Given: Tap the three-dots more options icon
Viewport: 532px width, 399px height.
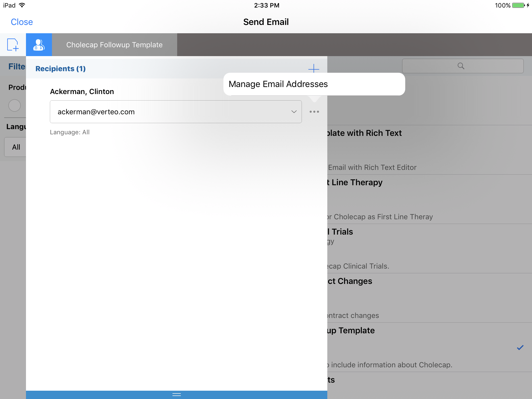Looking at the screenshot, I should tap(314, 112).
